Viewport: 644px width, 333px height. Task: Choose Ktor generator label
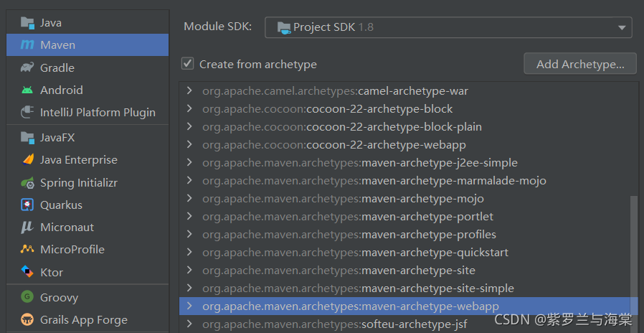pyautogui.click(x=52, y=272)
